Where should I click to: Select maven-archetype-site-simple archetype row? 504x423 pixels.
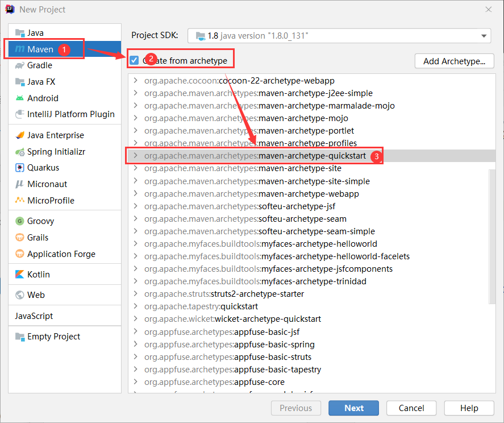[x=312, y=181]
